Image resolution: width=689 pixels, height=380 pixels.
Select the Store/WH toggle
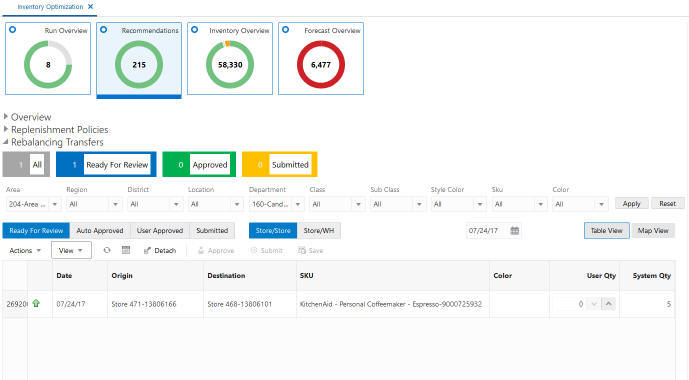pos(319,231)
